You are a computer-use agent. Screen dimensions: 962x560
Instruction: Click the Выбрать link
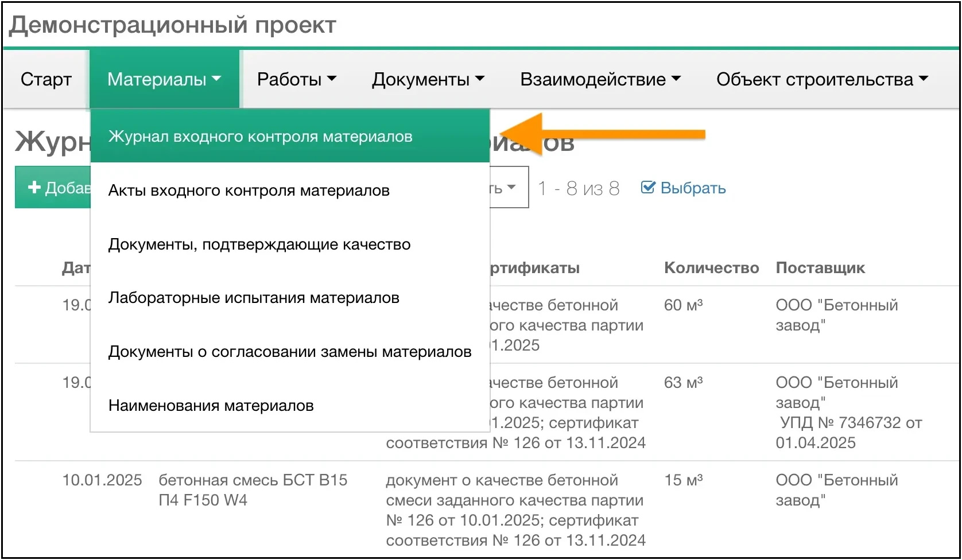click(693, 187)
